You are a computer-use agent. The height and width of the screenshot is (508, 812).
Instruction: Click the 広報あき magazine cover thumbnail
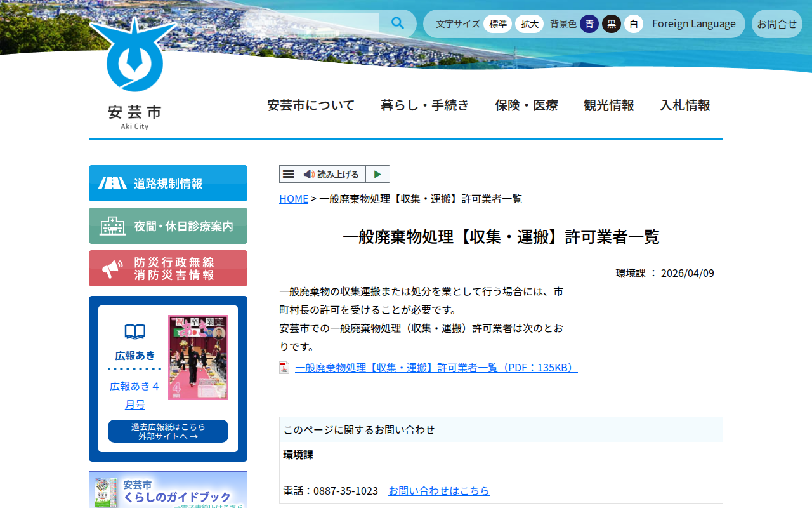pyautogui.click(x=198, y=358)
